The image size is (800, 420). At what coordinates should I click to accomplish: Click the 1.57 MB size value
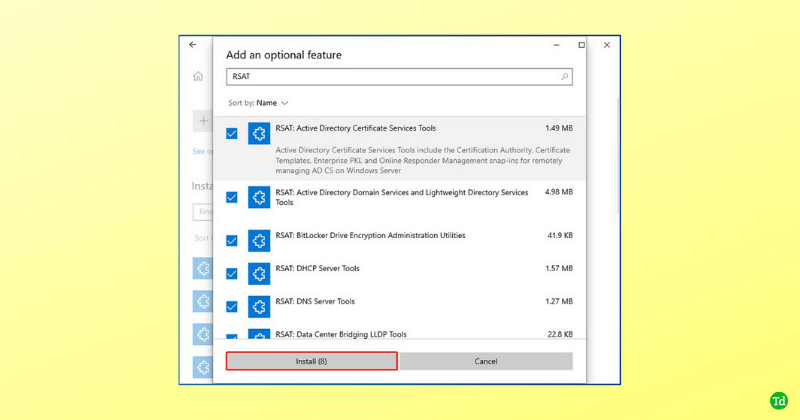point(559,268)
